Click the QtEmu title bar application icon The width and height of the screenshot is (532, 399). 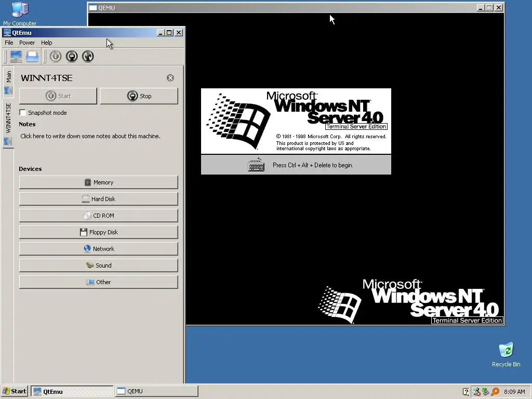pos(7,33)
